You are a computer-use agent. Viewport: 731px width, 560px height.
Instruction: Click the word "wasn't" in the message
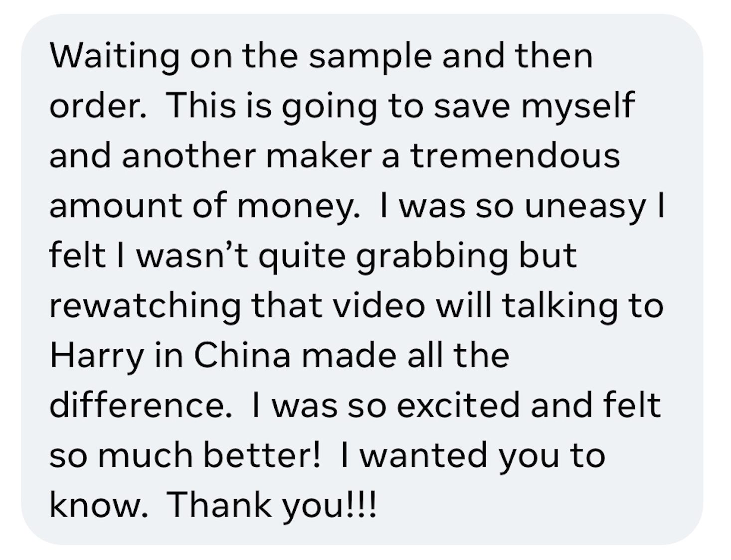[192, 256]
